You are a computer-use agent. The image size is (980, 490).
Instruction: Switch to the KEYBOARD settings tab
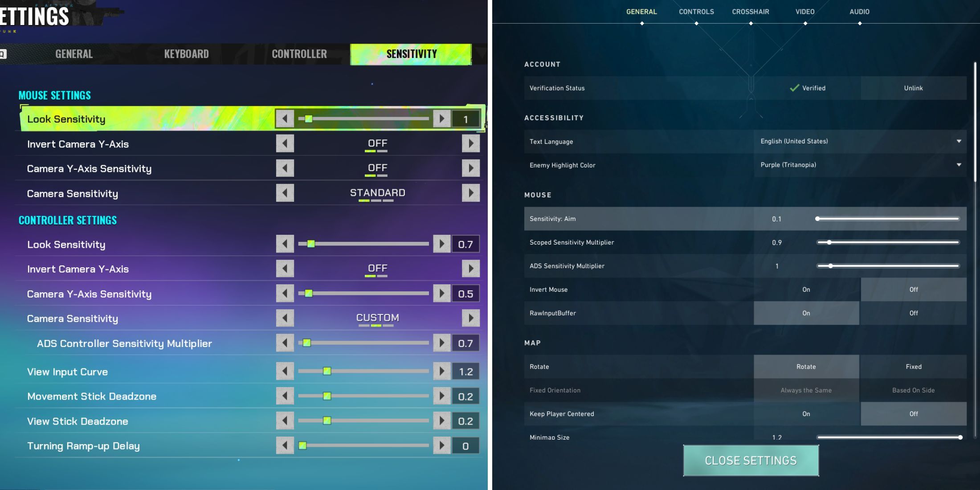(186, 54)
